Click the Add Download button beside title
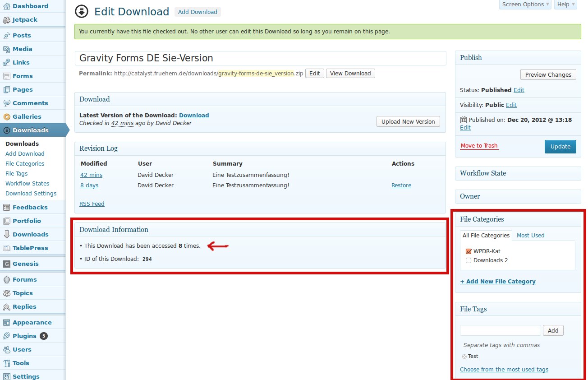 tap(198, 12)
